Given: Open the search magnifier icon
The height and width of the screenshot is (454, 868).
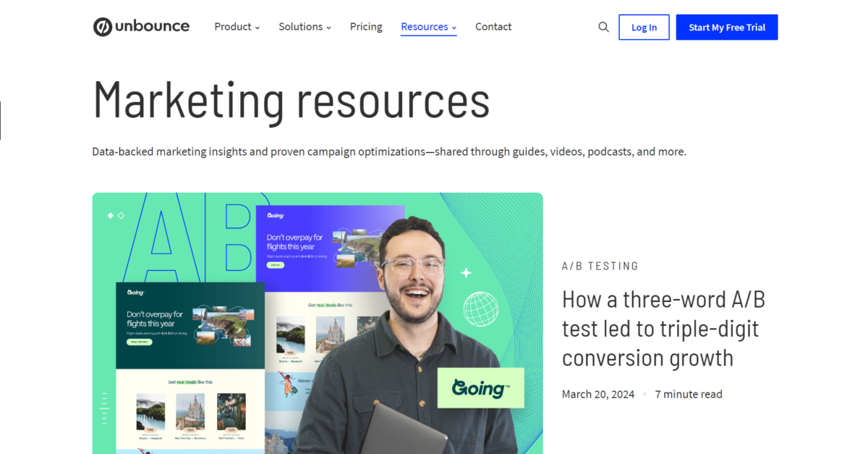Looking at the screenshot, I should click(603, 27).
